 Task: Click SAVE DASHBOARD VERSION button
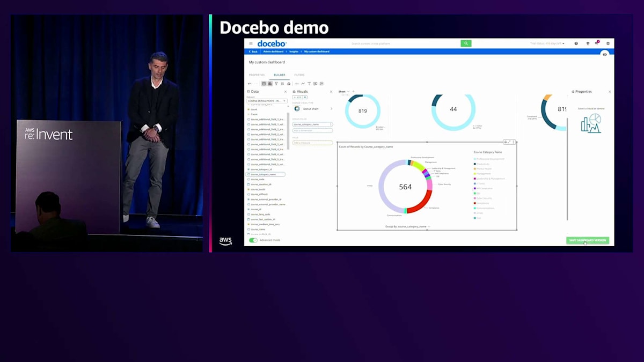(x=588, y=240)
